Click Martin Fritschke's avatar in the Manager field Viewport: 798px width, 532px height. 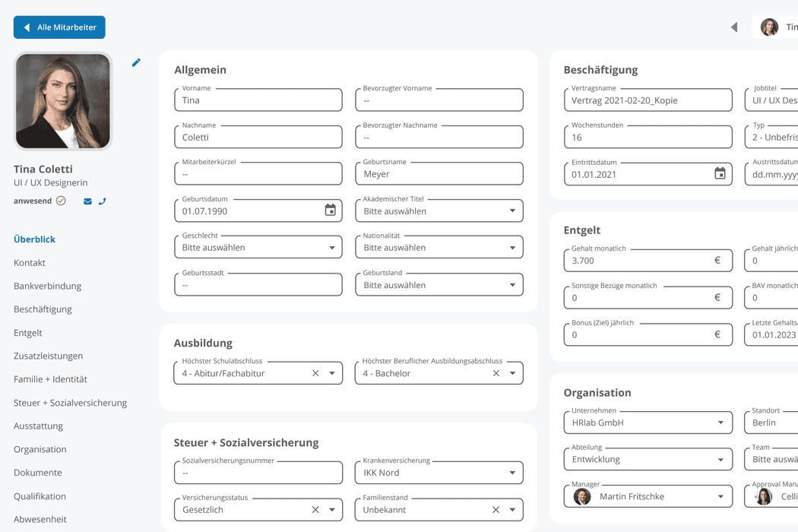click(x=582, y=496)
